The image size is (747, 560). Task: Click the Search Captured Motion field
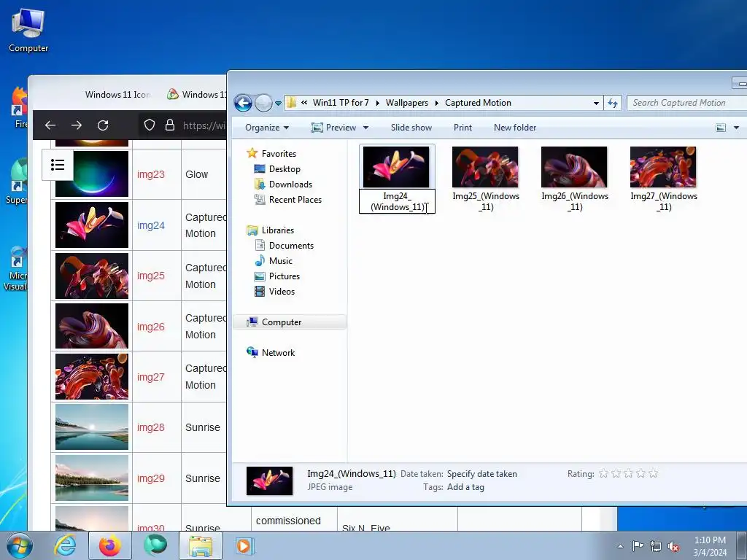686,103
